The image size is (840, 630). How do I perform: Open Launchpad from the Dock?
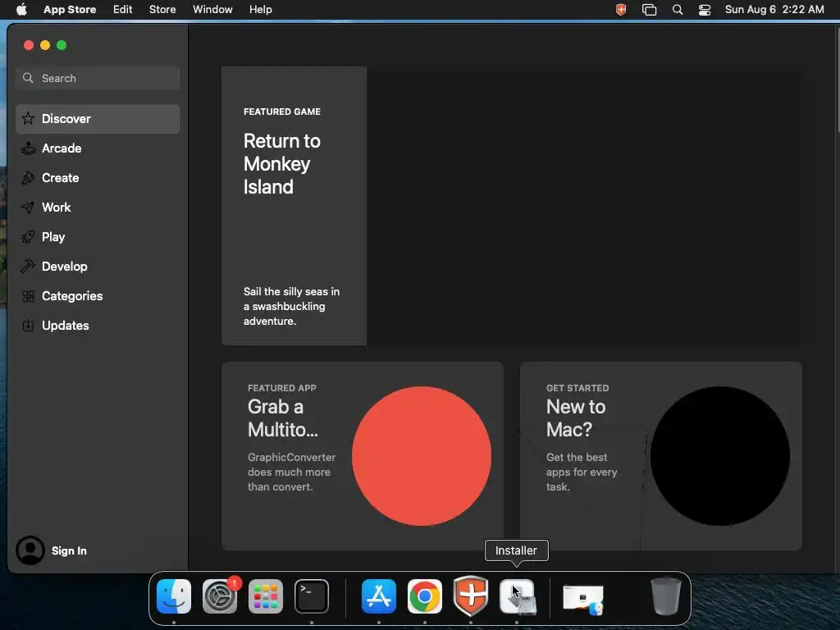point(266,596)
